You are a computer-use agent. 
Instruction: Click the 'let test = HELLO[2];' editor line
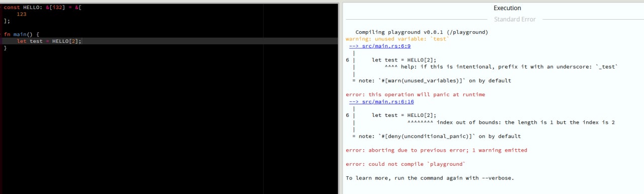49,41
